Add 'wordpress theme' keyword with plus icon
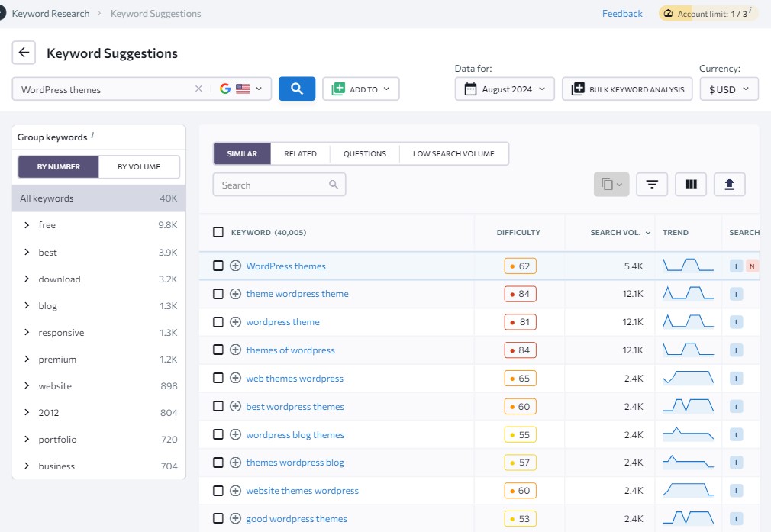The height and width of the screenshot is (532, 771). coord(235,322)
